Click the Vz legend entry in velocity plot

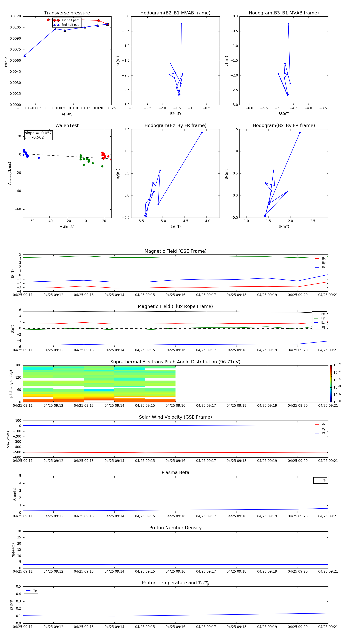320,433
